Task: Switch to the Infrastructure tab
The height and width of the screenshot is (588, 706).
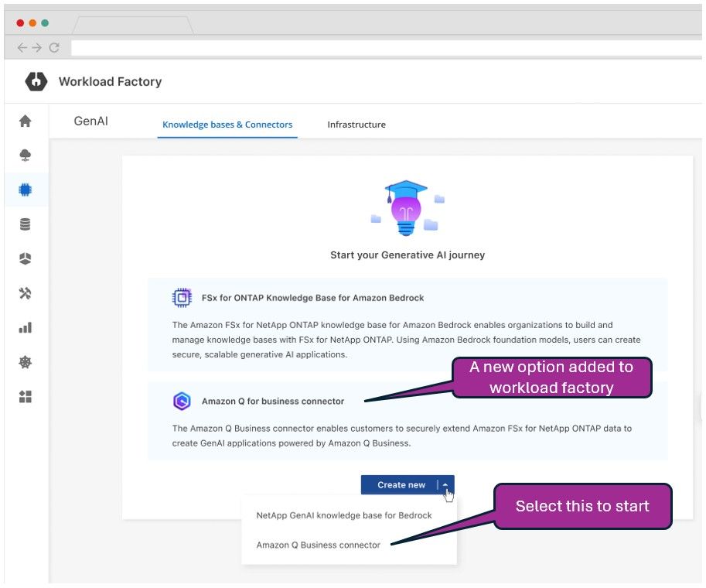Action: [356, 125]
